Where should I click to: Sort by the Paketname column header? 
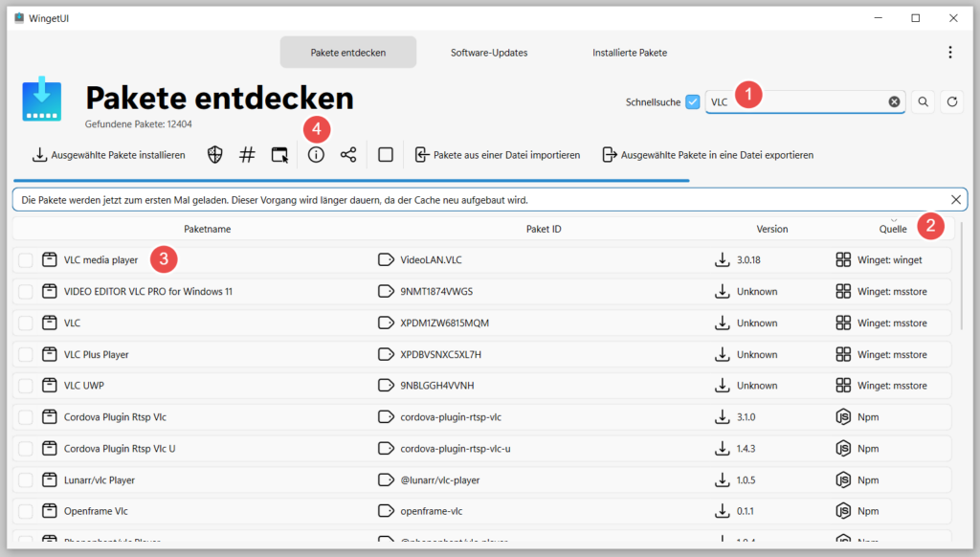(x=207, y=229)
